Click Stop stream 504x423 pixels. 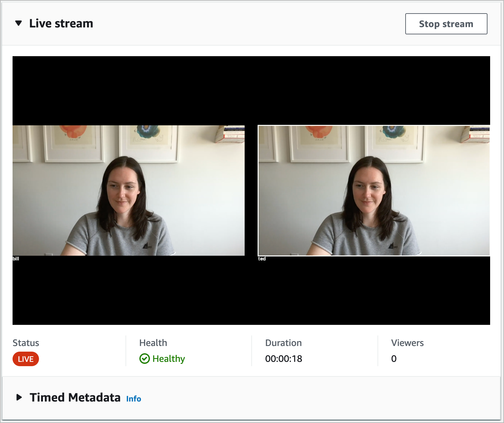(x=446, y=23)
